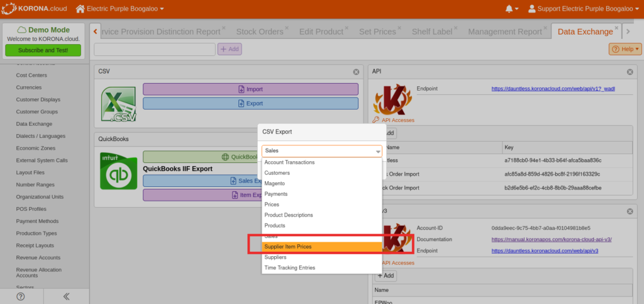Close the CSV panel
The height and width of the screenshot is (304, 644).
click(356, 72)
